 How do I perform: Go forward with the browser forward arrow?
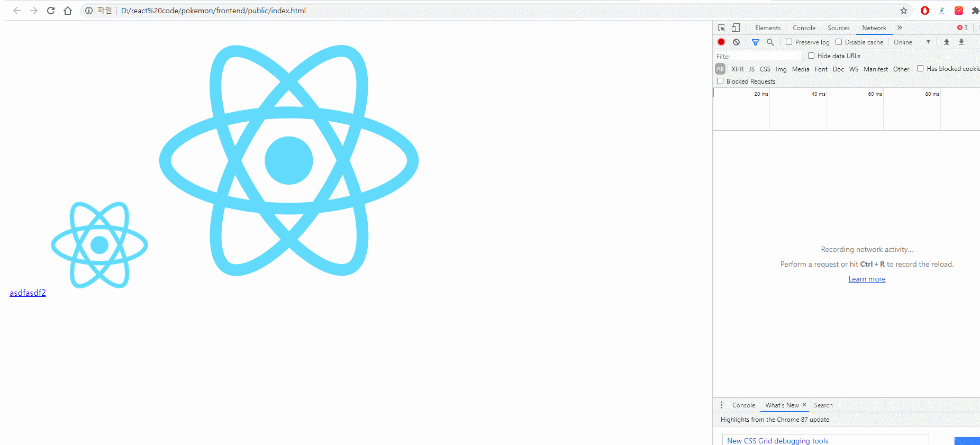tap(34, 11)
